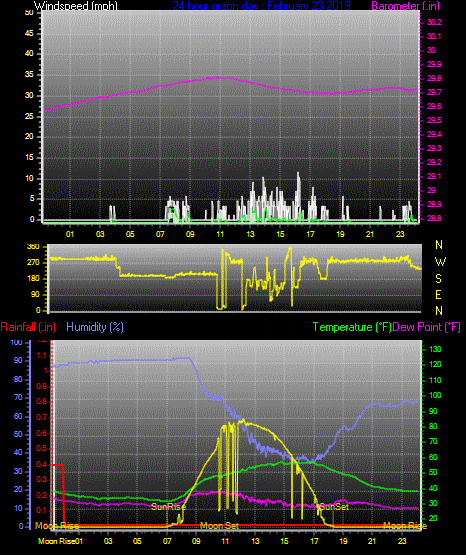Click the 0.7 tick on rainfall axis
The height and width of the screenshot is (555, 466).
click(42, 417)
